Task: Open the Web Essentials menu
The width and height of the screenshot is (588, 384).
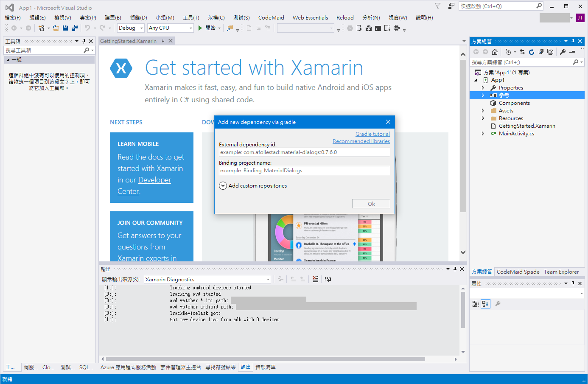Action: click(310, 18)
